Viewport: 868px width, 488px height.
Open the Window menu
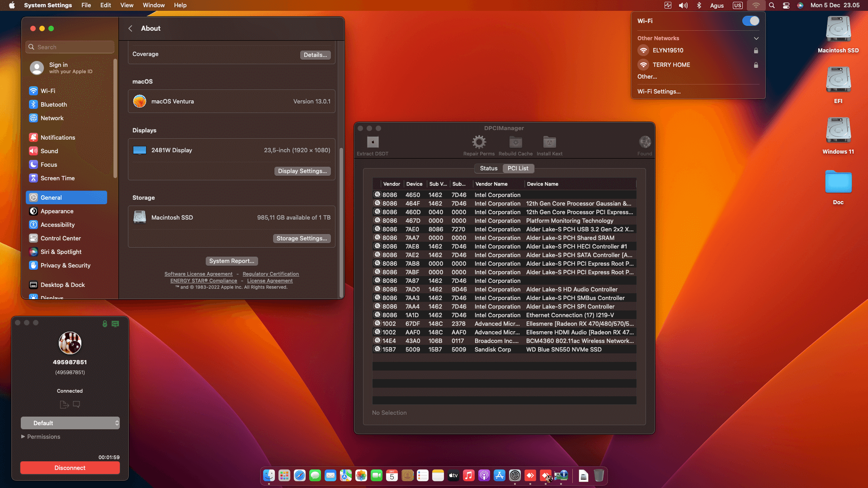click(x=154, y=5)
